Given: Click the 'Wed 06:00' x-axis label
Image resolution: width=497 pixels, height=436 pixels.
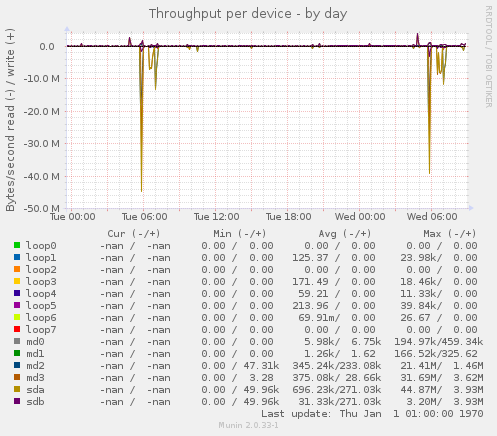Looking at the screenshot, I should pyautogui.click(x=432, y=217).
